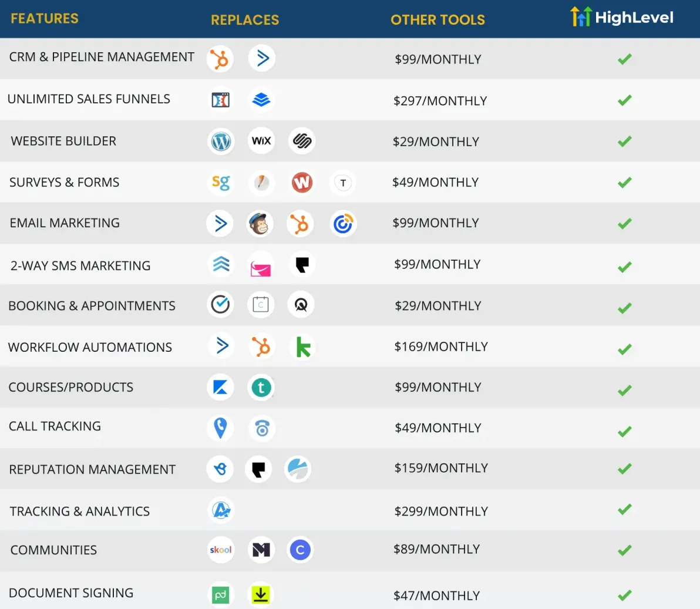Click the 'TRACKING & ANALYTICS' label
Screen dimensions: 700x609
pyautogui.click(x=80, y=512)
